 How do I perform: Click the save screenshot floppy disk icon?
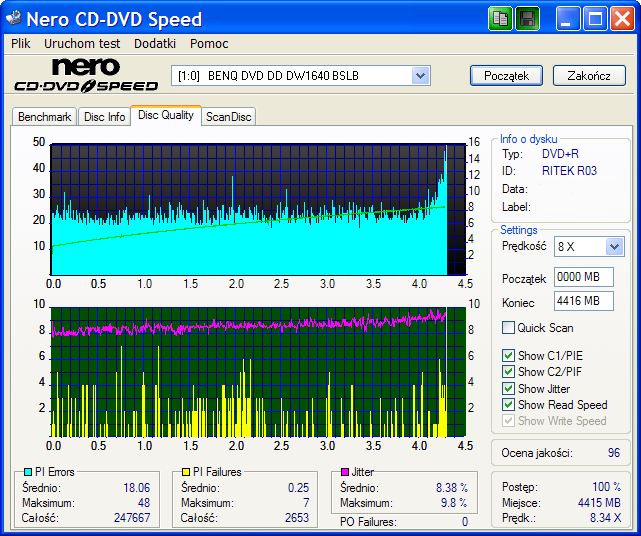527,19
